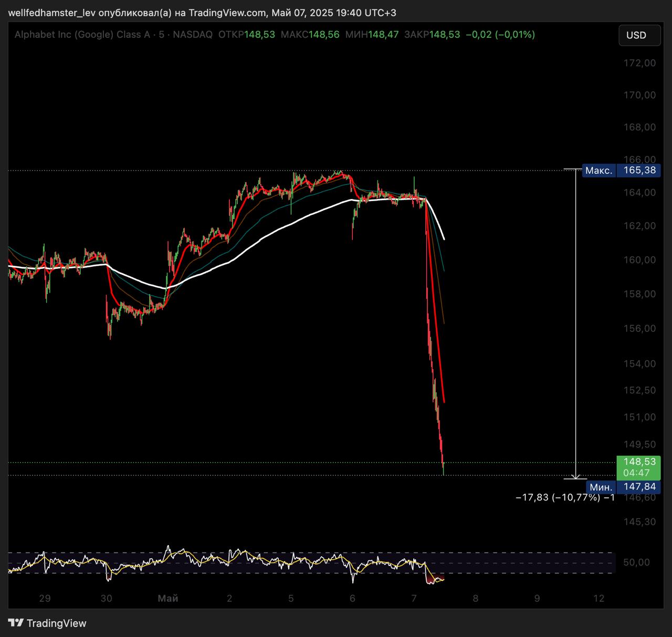Click the date 6 on time axis
The width and height of the screenshot is (672, 637).
(352, 598)
